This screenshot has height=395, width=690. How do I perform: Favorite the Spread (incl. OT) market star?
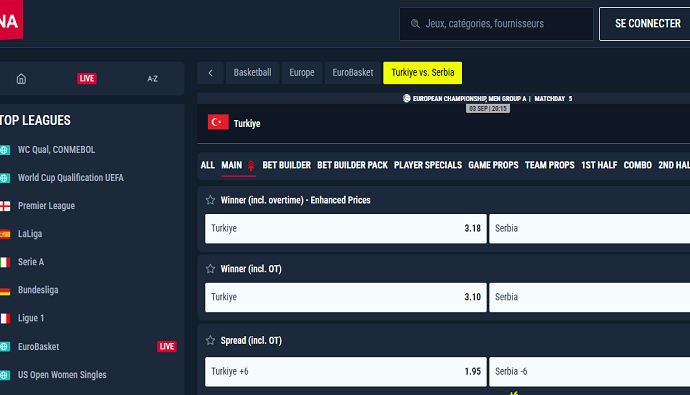coord(210,340)
